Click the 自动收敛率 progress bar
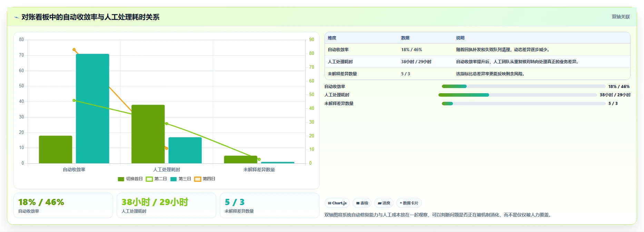Screen dimensions: 644x232 (x=524, y=86)
